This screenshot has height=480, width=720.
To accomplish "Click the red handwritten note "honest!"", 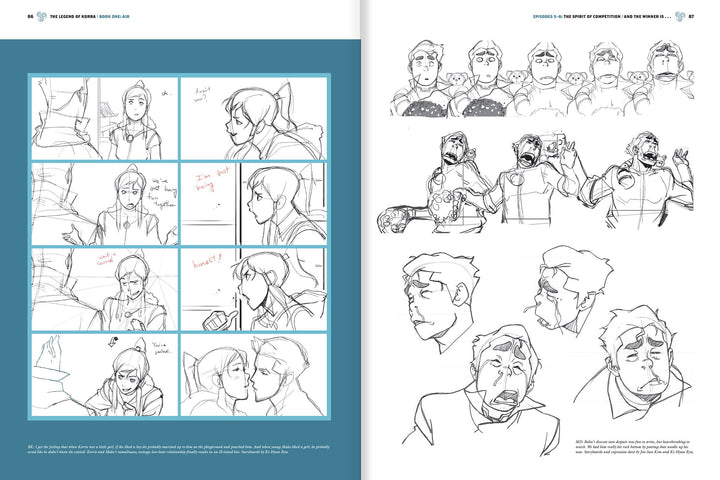I will (207, 262).
